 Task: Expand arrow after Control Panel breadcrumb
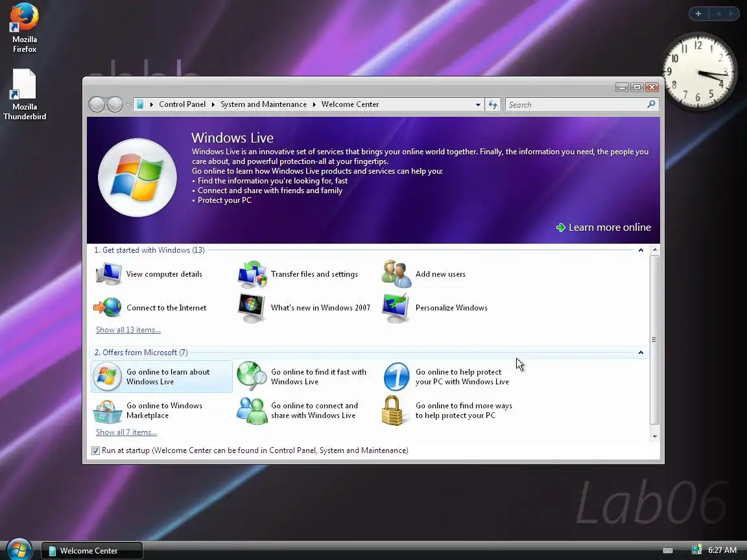tap(213, 104)
